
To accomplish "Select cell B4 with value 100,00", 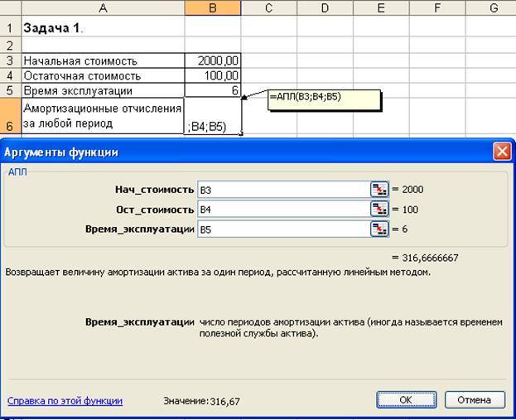I will [x=213, y=75].
